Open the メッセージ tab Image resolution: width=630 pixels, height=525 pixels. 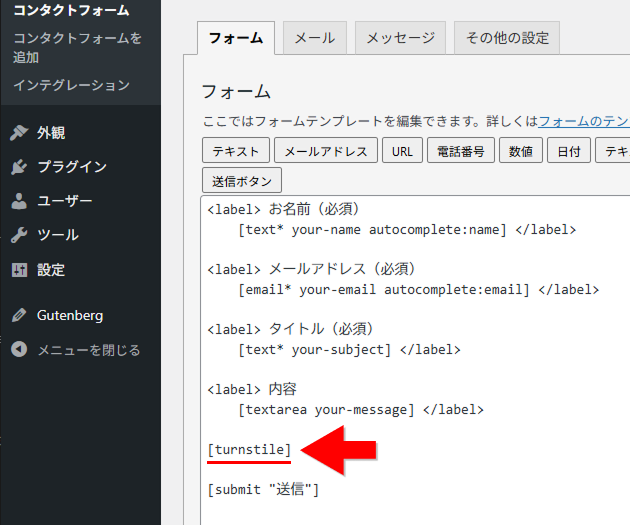[x=400, y=38]
